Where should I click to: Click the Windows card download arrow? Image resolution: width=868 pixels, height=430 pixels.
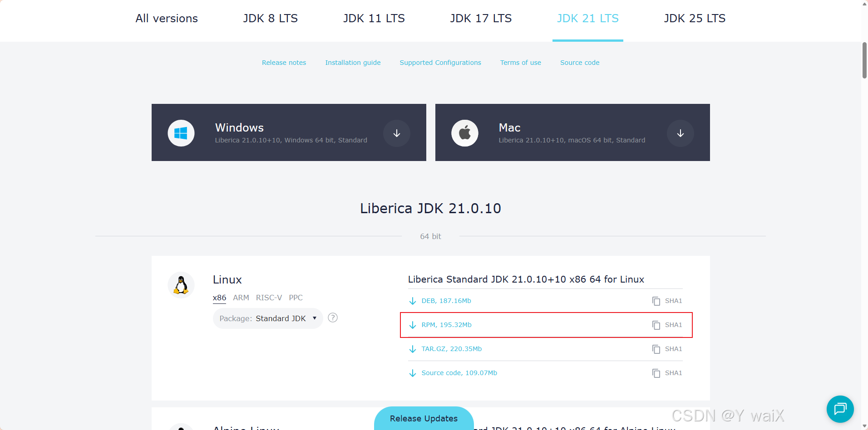[x=397, y=133]
